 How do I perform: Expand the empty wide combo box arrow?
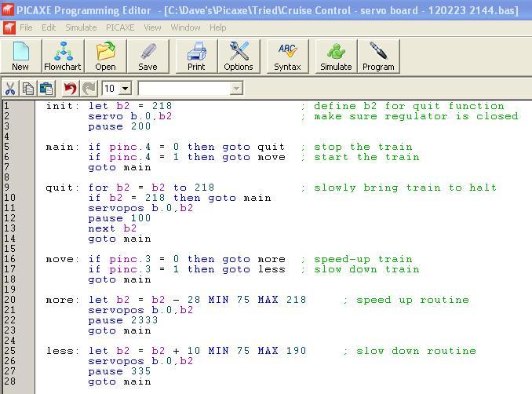236,89
